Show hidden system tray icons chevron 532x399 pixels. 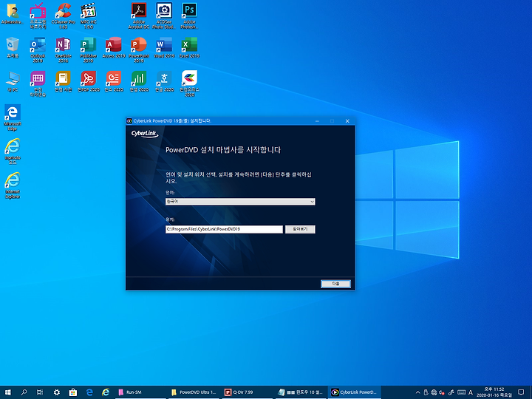click(x=418, y=392)
